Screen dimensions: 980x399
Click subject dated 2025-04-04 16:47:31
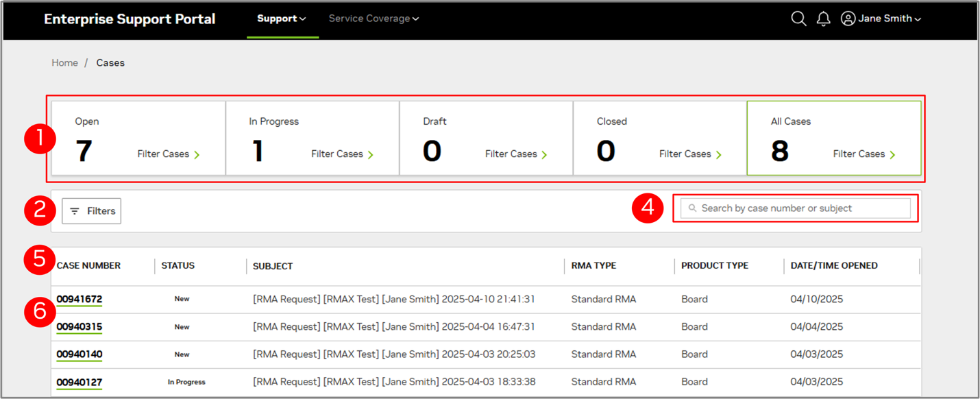point(394,327)
